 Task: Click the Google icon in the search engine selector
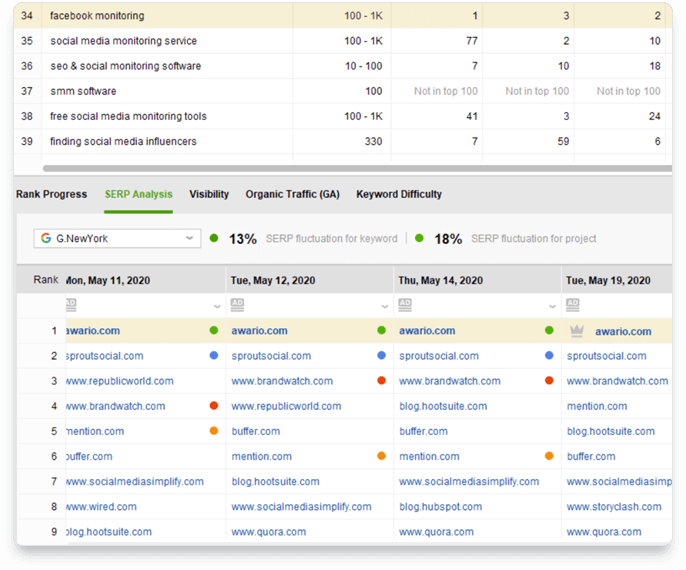(x=46, y=238)
